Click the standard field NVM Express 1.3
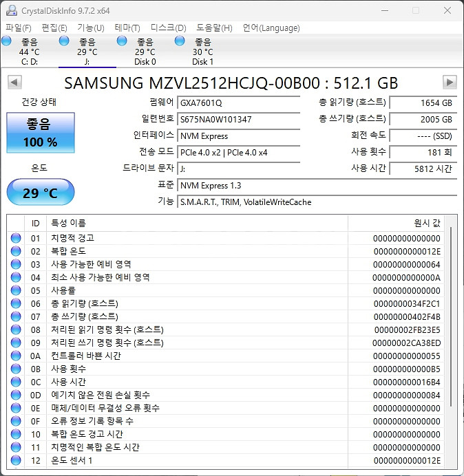This screenshot has width=464, height=476. (317, 186)
